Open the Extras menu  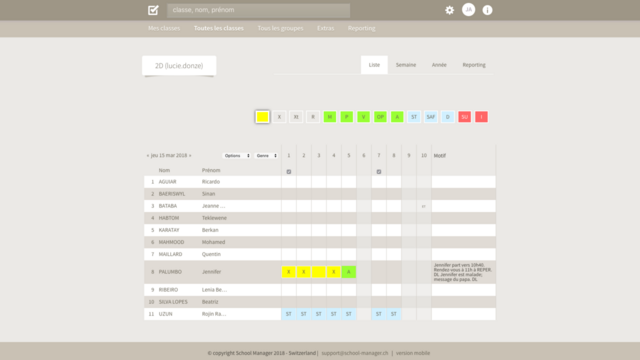[x=325, y=28]
